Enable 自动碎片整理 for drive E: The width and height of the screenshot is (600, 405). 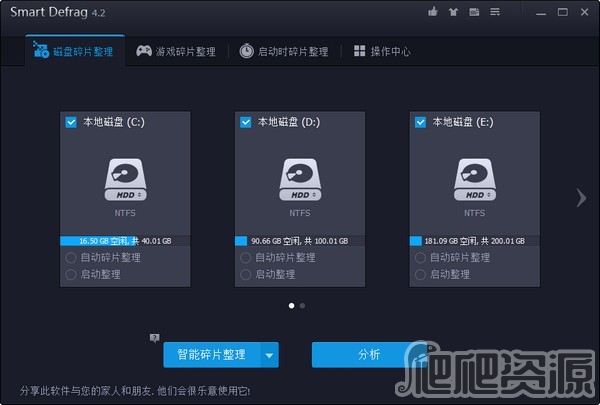[x=420, y=258]
